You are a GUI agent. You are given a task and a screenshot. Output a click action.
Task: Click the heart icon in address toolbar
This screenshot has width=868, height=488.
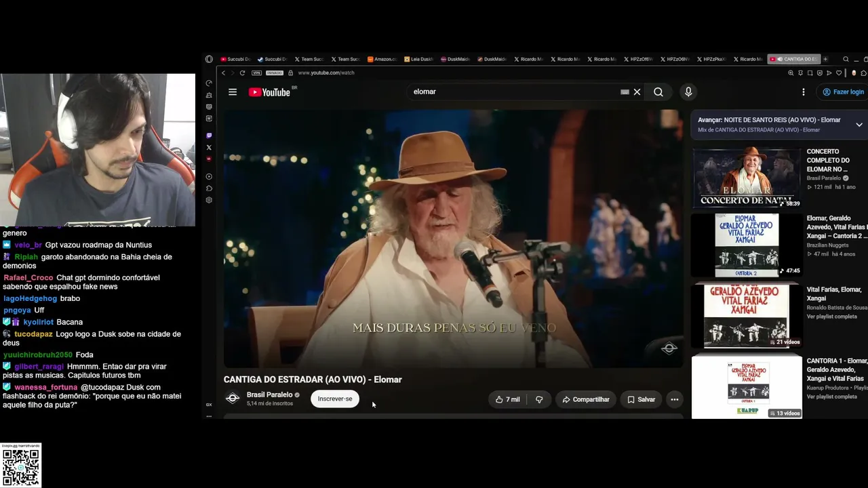pyautogui.click(x=839, y=73)
